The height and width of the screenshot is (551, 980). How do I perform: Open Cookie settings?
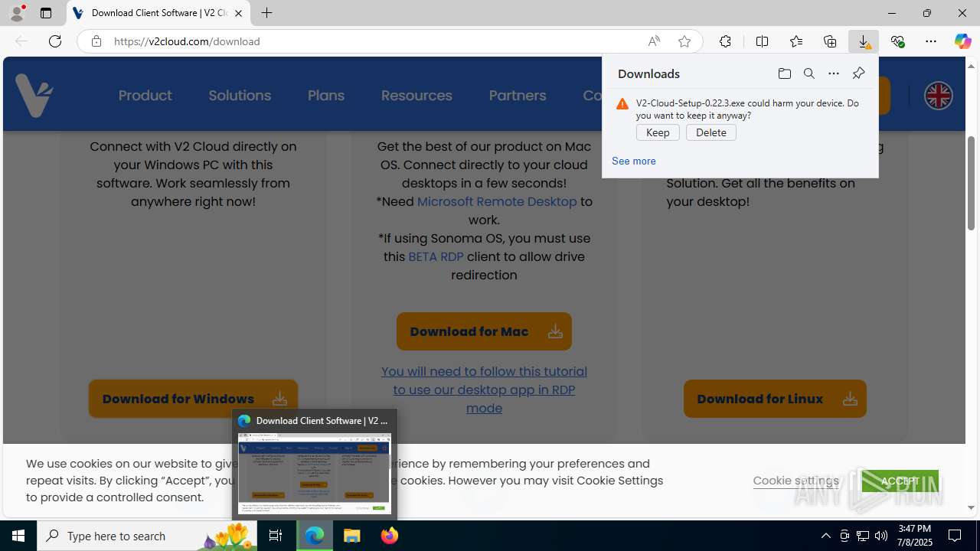click(795, 481)
